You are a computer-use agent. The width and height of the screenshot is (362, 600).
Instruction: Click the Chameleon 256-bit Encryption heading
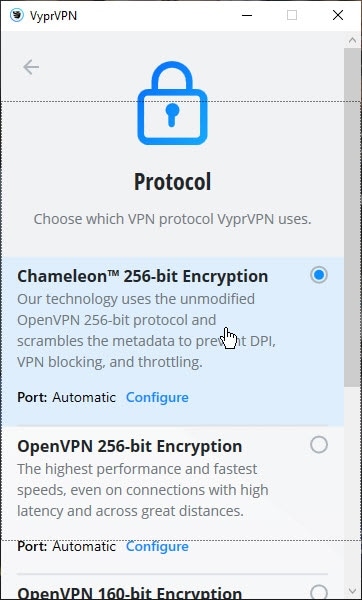coord(143,276)
